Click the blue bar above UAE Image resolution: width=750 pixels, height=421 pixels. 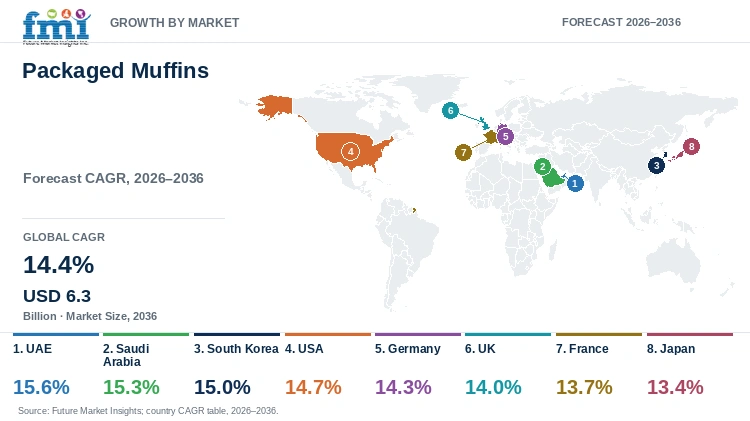click(x=55, y=334)
